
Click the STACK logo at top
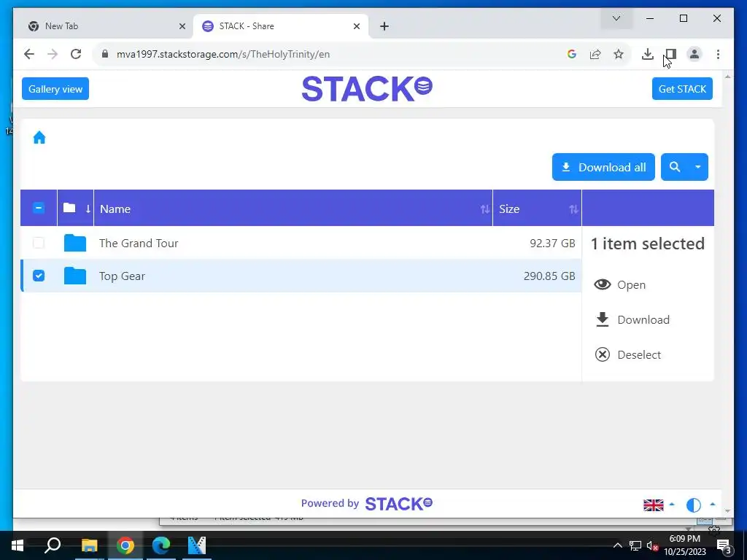pyautogui.click(x=367, y=88)
